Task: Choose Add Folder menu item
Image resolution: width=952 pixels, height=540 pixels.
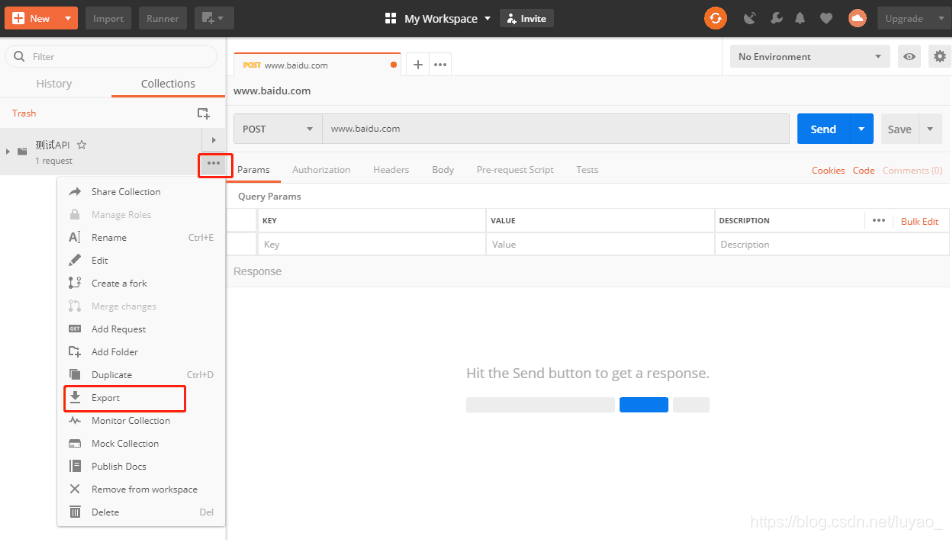Action: click(x=141, y=352)
